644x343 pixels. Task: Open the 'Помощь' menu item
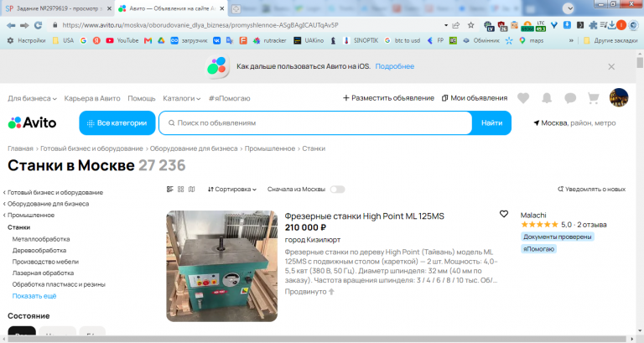pos(141,98)
